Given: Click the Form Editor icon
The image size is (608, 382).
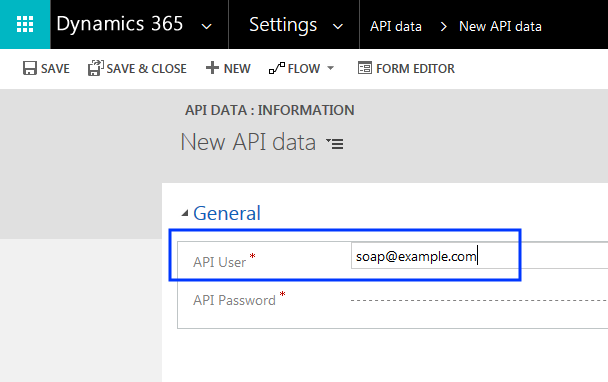Looking at the screenshot, I should pyautogui.click(x=364, y=68).
